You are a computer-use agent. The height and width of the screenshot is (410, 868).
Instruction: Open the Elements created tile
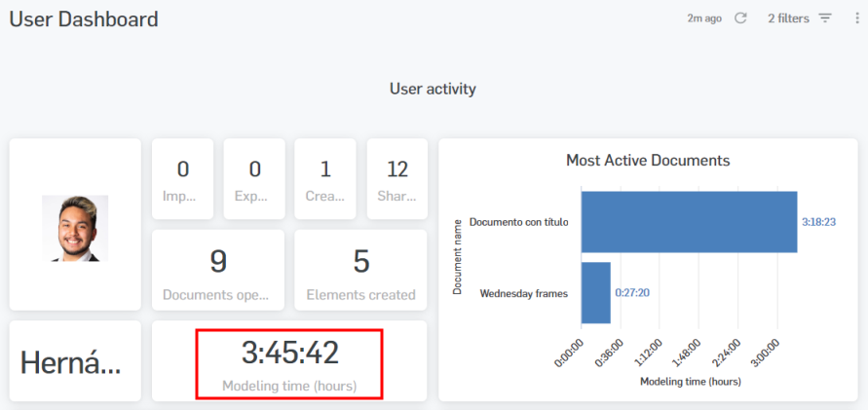[x=360, y=271]
